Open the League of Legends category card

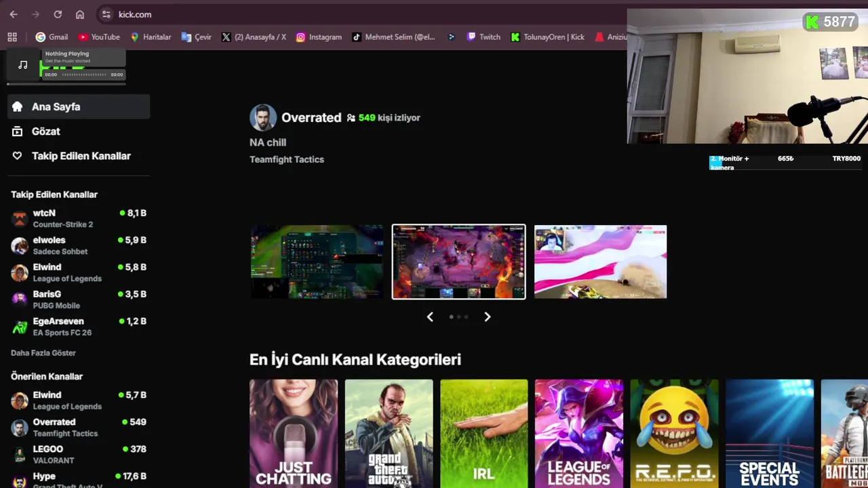[x=579, y=434]
